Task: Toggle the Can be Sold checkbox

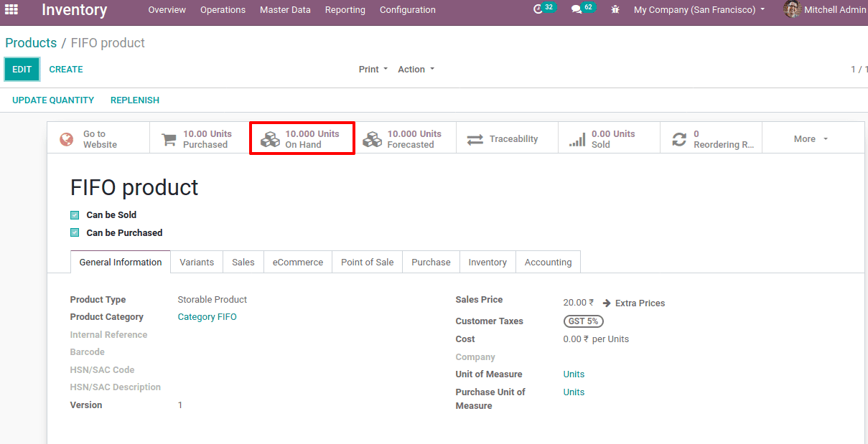Action: [75, 215]
